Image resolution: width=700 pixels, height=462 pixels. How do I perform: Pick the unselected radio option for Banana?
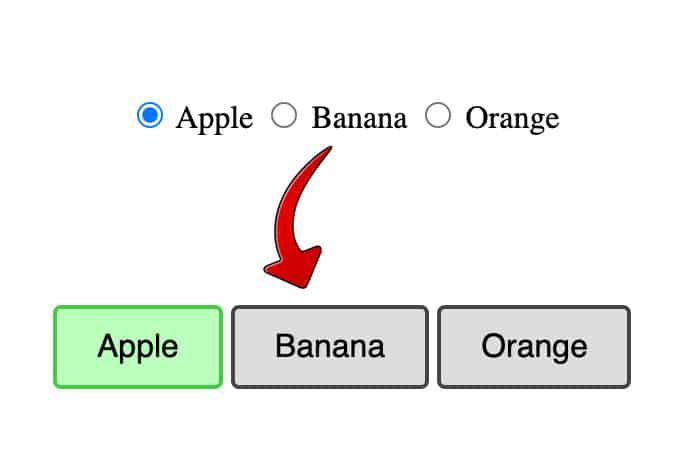(285, 117)
